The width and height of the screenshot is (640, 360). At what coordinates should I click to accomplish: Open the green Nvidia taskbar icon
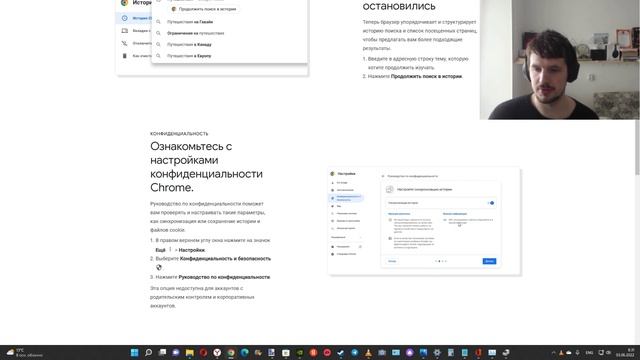[x=300, y=353]
